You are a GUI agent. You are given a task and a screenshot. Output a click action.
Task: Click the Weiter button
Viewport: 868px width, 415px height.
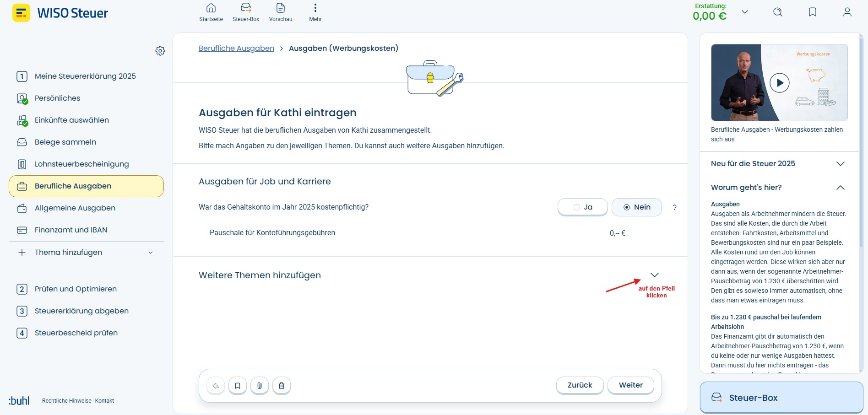(631, 385)
